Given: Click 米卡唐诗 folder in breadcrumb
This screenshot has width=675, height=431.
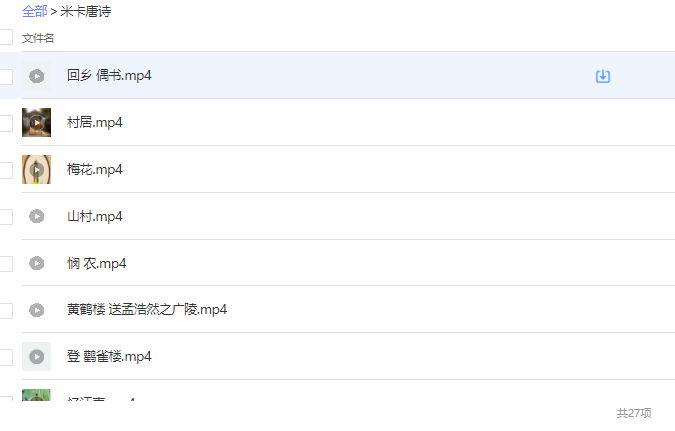Looking at the screenshot, I should [x=86, y=11].
